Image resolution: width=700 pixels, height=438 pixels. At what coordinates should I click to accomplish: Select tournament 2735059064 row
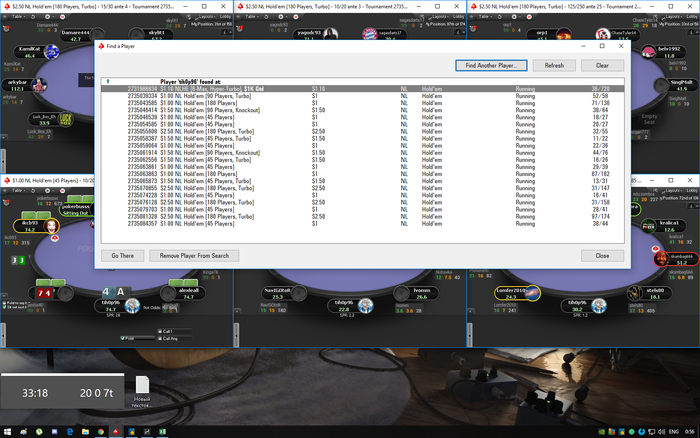(362, 146)
